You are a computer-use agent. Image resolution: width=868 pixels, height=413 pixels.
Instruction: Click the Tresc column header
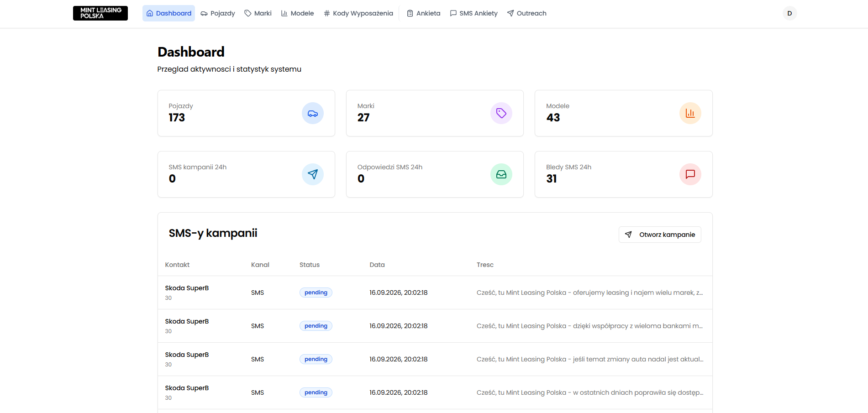(485, 265)
